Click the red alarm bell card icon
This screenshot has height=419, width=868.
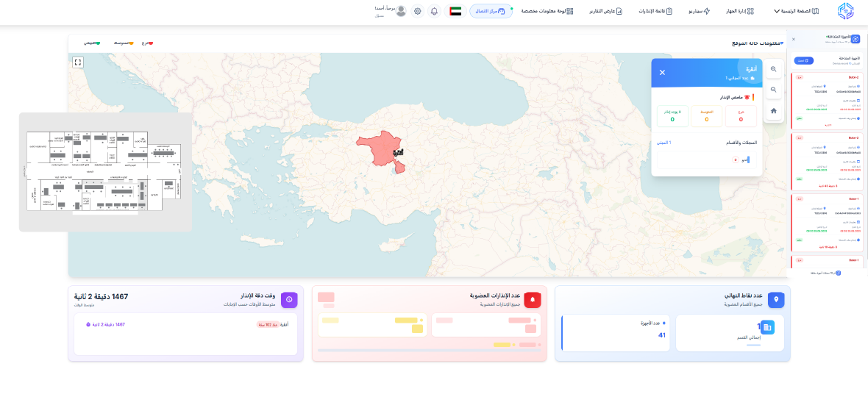[533, 299]
